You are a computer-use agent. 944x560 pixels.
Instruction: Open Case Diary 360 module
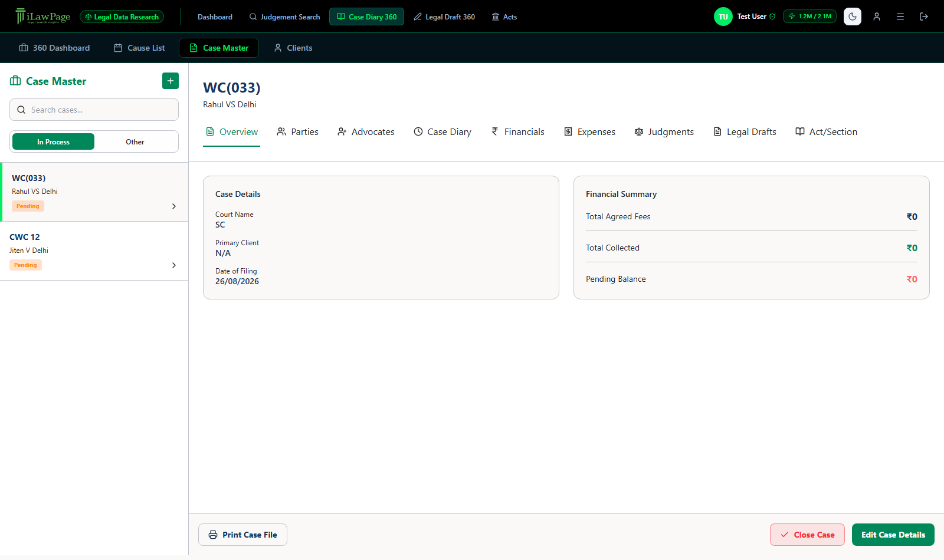click(x=366, y=17)
